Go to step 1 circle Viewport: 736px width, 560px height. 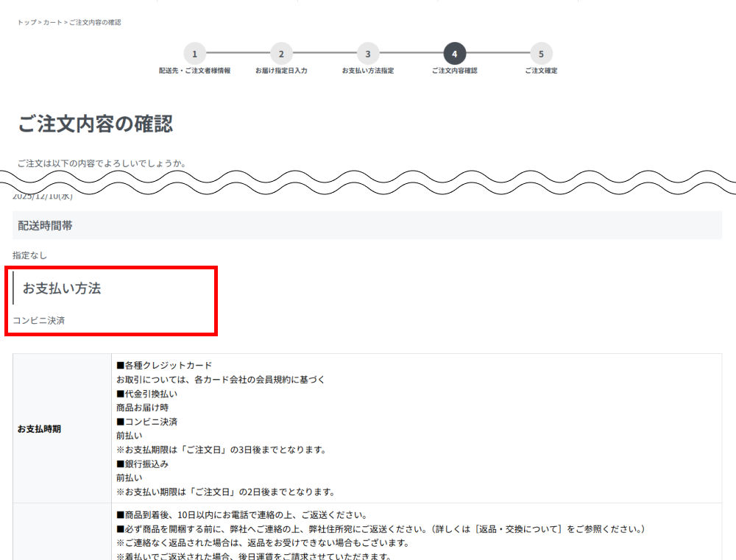pyautogui.click(x=195, y=54)
